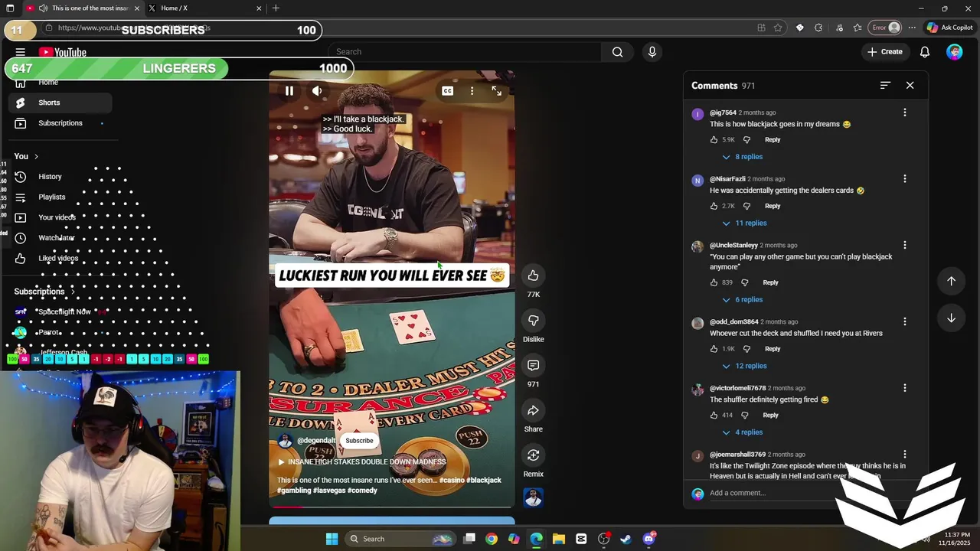This screenshot has width=980, height=551.
Task: Open File Explorer from taskbar
Action: coord(559,540)
